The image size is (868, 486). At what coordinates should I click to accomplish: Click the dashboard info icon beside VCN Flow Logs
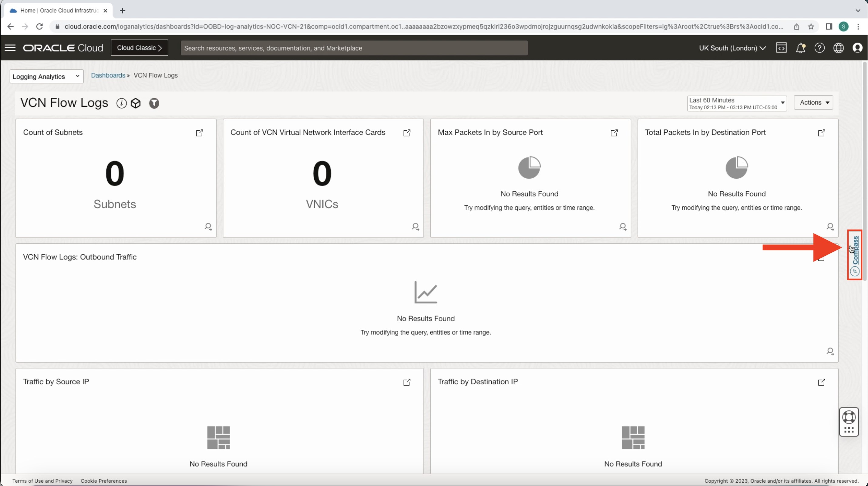pyautogui.click(x=121, y=103)
